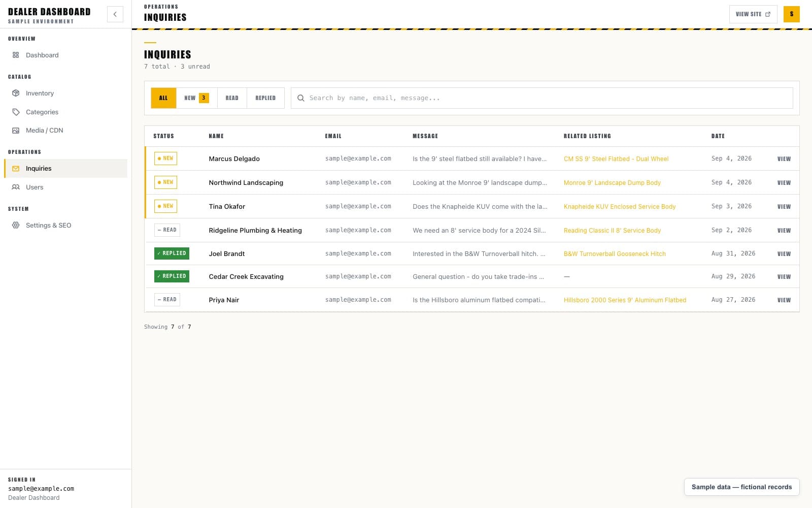Click the Inquiries envelope icon
812x508 pixels.
[16, 169]
